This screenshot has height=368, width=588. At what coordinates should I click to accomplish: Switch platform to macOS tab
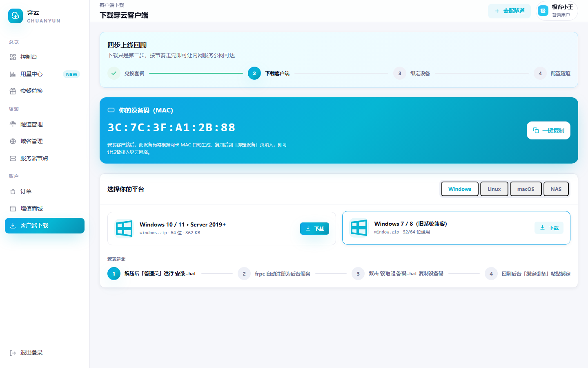pos(526,189)
